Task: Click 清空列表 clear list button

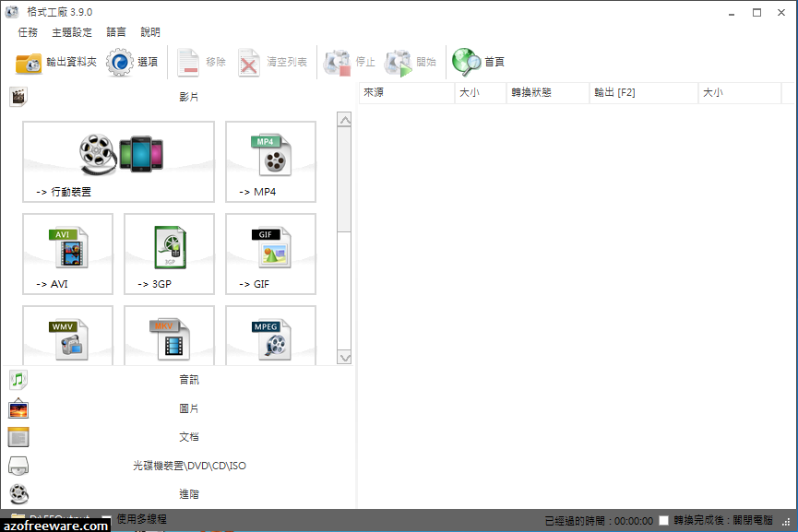Action: pyautogui.click(x=272, y=62)
